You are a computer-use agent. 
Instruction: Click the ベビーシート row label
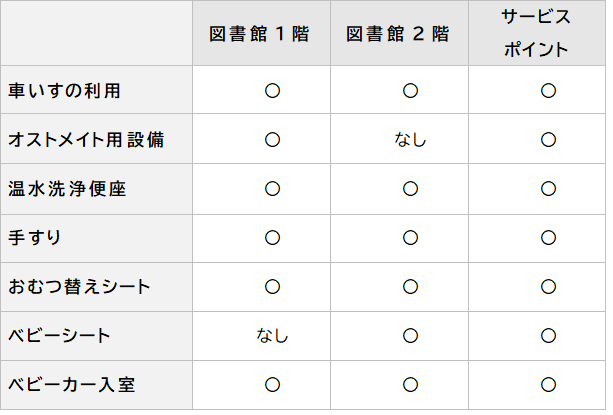(x=58, y=336)
